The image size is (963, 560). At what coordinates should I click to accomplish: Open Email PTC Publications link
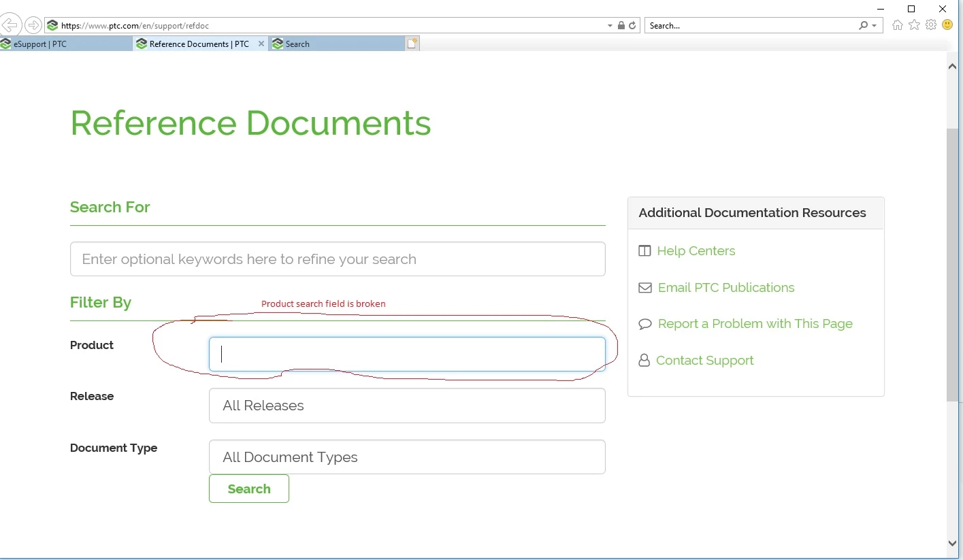726,287
